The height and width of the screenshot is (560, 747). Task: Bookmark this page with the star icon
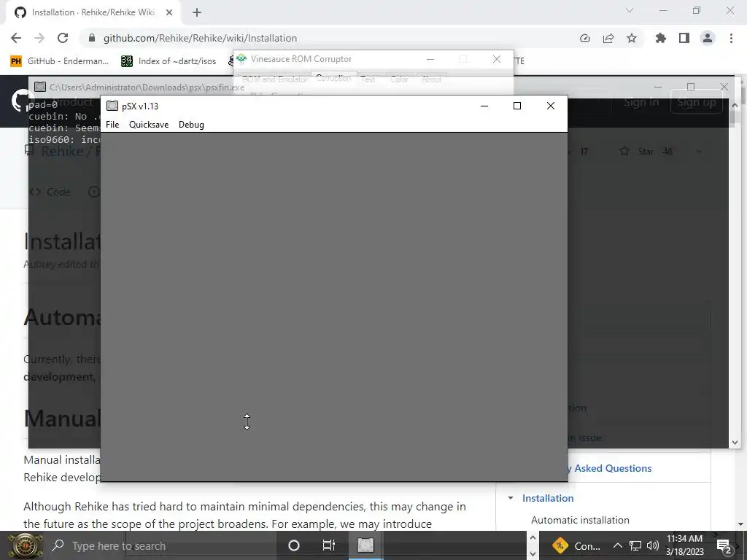click(x=632, y=38)
